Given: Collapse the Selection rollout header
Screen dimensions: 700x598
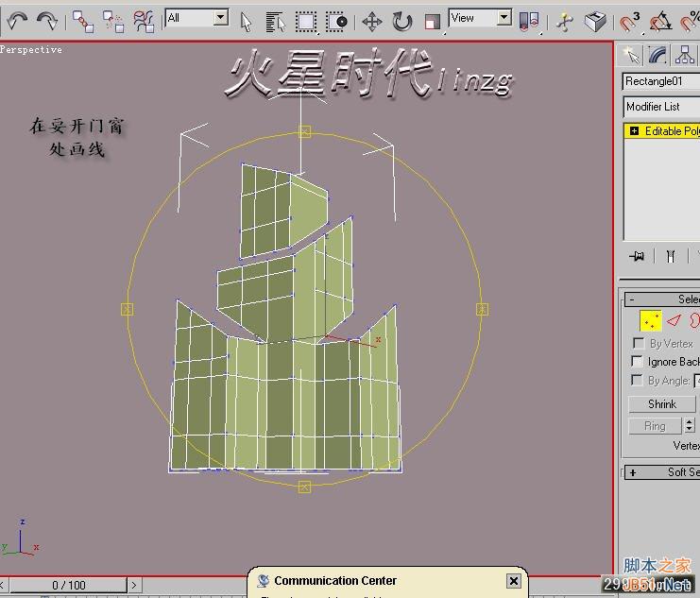Looking at the screenshot, I should tap(662, 299).
